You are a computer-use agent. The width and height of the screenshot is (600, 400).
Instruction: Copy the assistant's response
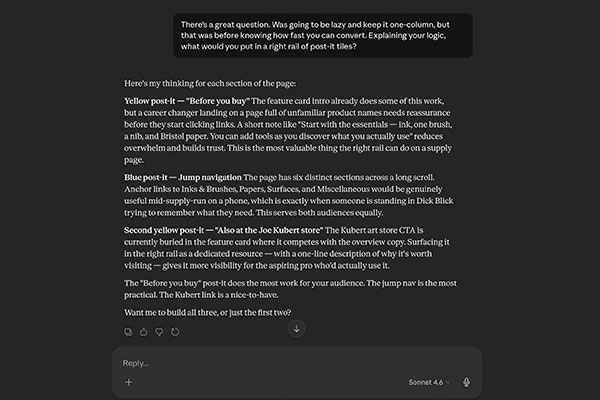click(128, 331)
